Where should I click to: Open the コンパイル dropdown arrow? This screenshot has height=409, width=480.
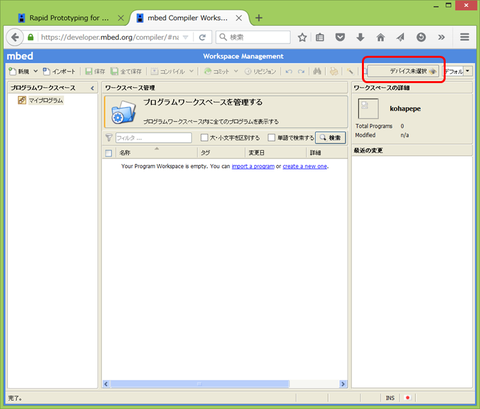(x=191, y=71)
